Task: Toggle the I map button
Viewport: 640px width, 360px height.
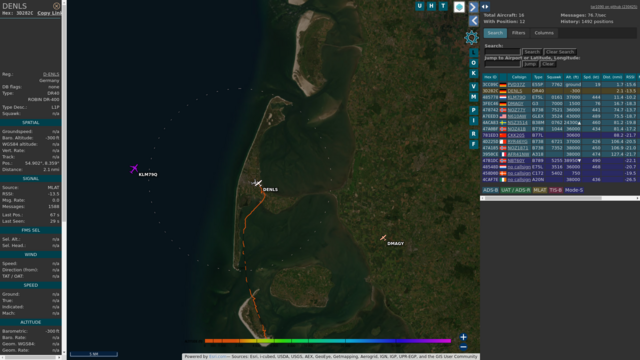Action: click(473, 121)
